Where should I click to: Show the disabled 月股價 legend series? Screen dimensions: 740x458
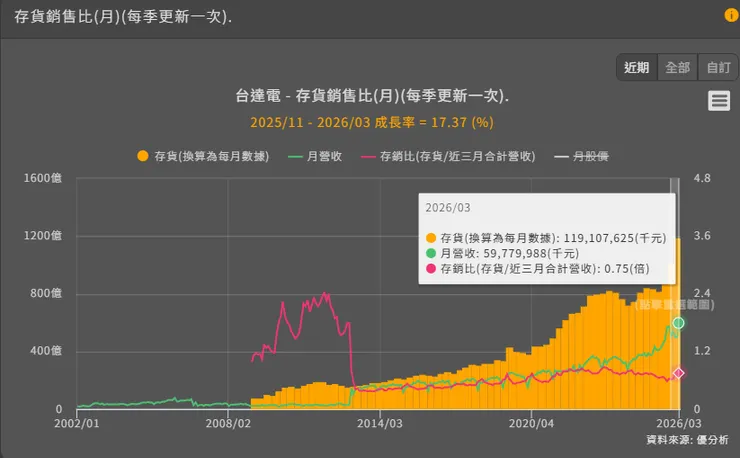581,156
